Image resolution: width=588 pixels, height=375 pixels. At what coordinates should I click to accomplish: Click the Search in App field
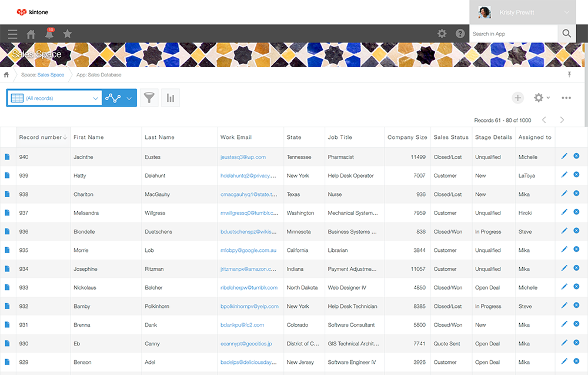point(513,34)
